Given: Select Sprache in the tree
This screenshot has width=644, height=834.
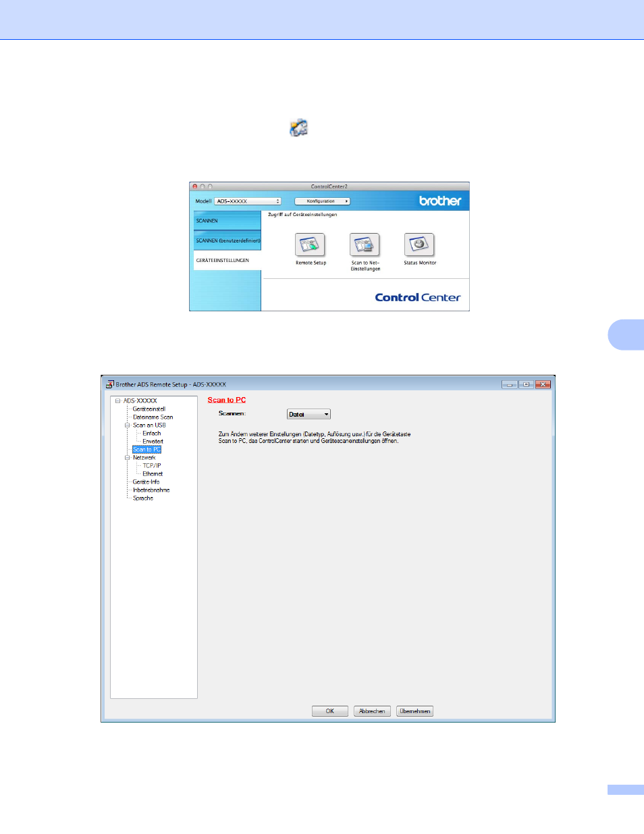Looking at the screenshot, I should coord(143,498).
